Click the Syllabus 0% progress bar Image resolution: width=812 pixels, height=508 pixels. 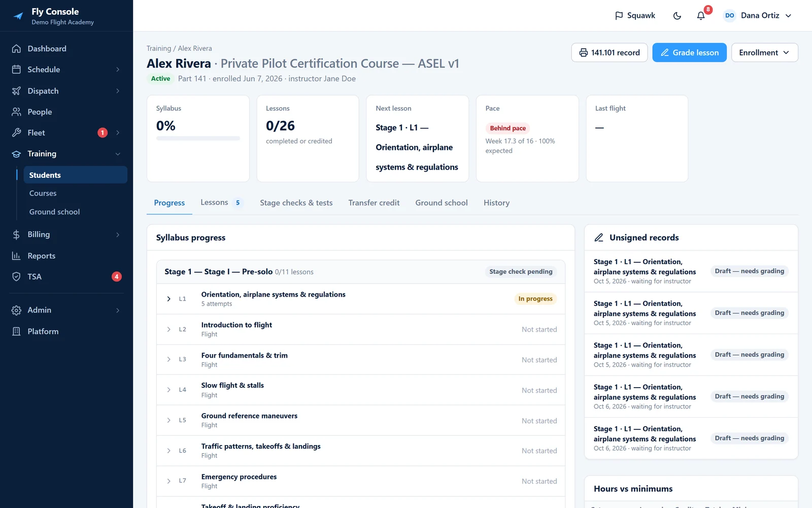pos(198,138)
